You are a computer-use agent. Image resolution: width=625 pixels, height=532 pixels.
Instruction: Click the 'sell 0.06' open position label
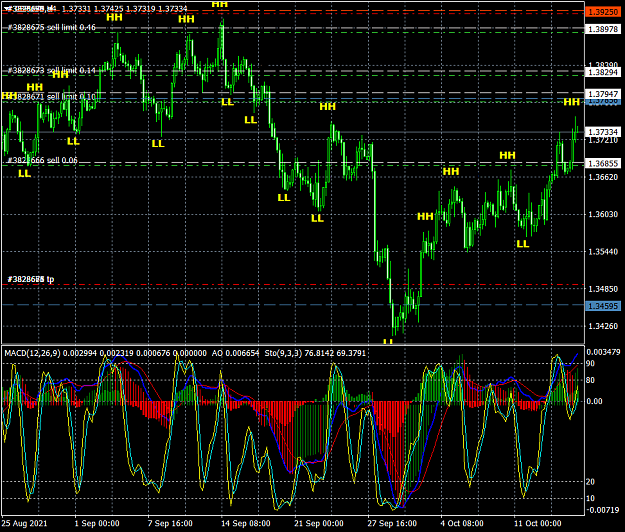pyautogui.click(x=43, y=160)
